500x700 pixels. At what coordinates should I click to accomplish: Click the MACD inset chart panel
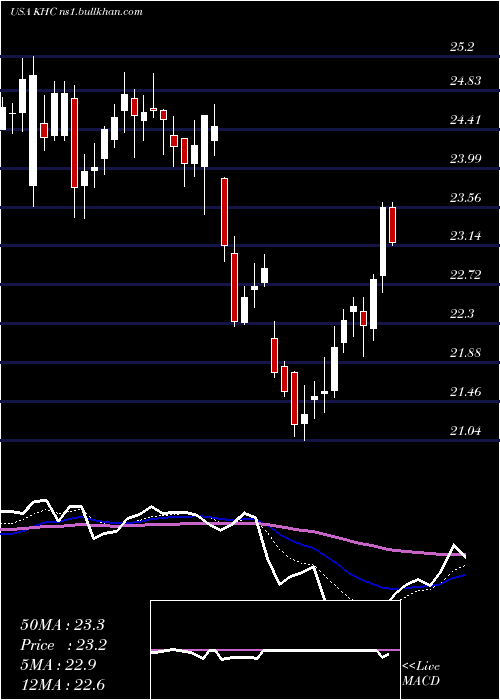pos(275,650)
